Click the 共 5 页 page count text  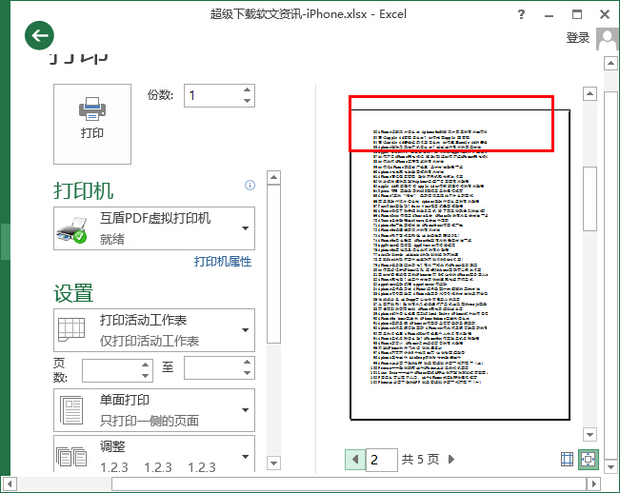(x=420, y=459)
